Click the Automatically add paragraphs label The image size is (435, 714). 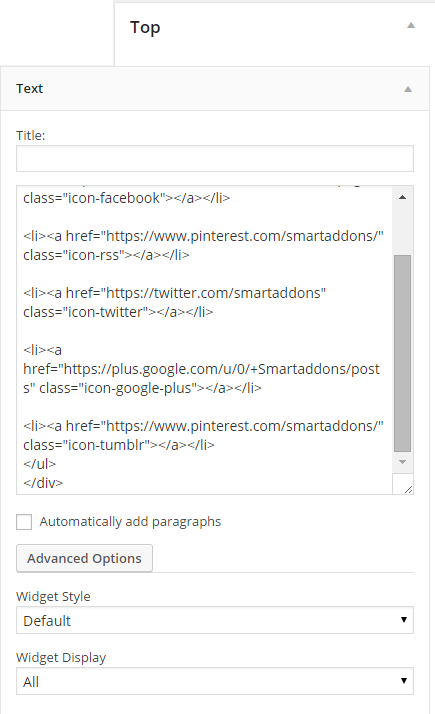point(130,522)
